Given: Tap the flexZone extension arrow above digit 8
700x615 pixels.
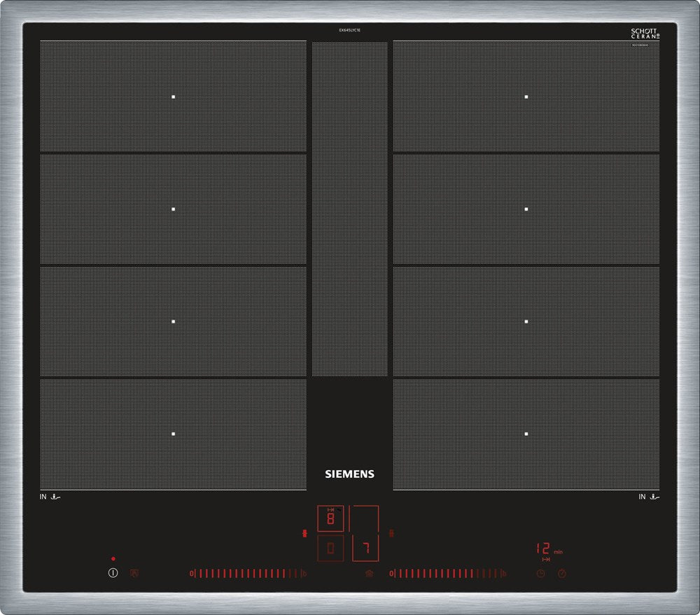Looking at the screenshot, I should (331, 510).
